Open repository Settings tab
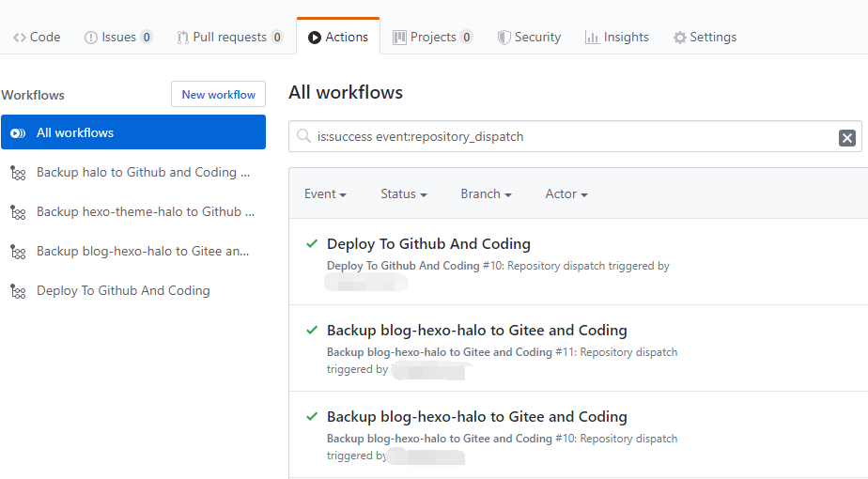Viewport: 868px width, 479px height. click(x=705, y=38)
